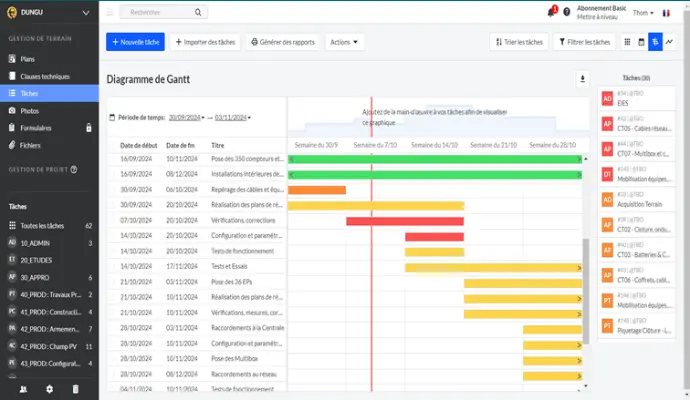The image size is (690, 400).
Task: Open the Acquisition Terrain task card
Action: click(636, 199)
